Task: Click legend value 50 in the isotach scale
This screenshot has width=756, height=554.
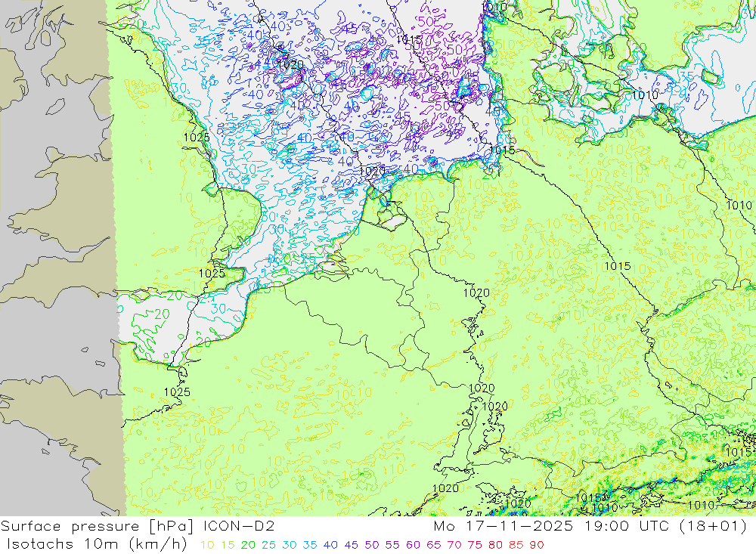Action: (x=372, y=546)
